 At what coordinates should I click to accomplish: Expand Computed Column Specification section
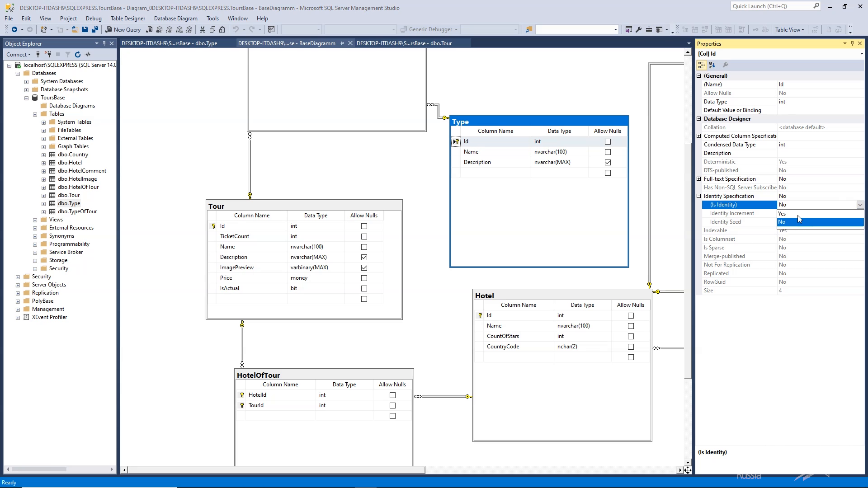click(x=699, y=136)
